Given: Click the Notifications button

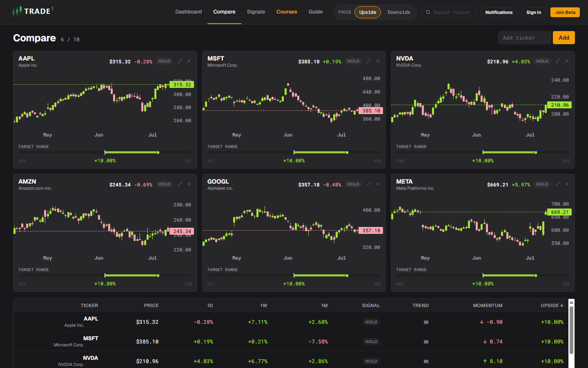Looking at the screenshot, I should 499,12.
